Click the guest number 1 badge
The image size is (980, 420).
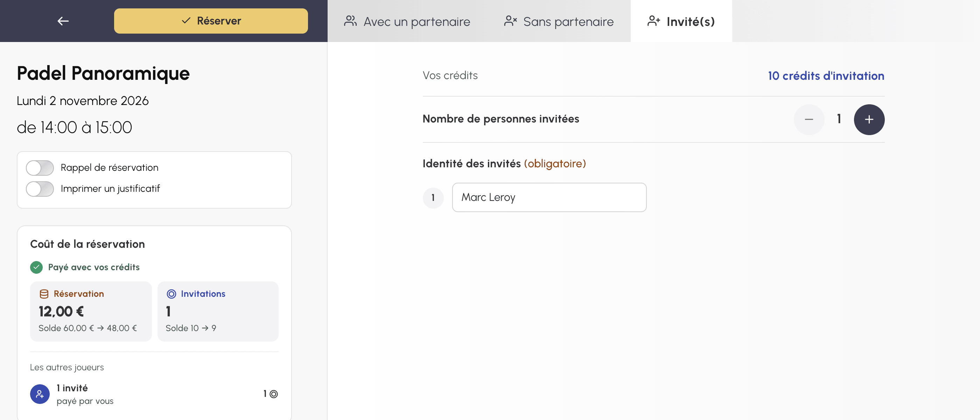[433, 197]
